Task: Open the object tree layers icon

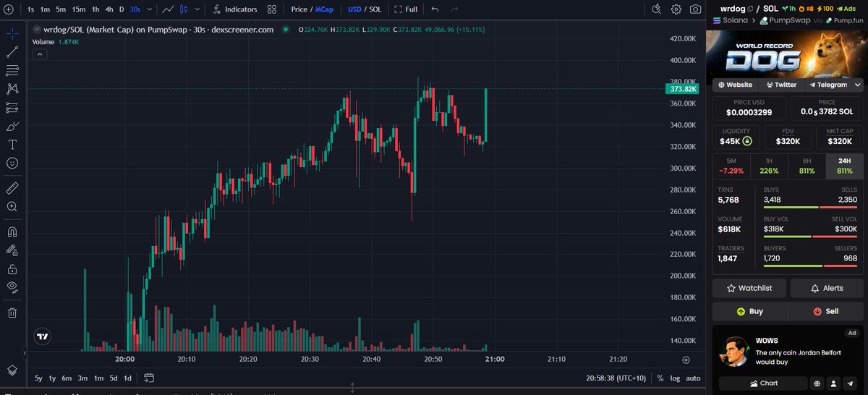Action: [12, 370]
